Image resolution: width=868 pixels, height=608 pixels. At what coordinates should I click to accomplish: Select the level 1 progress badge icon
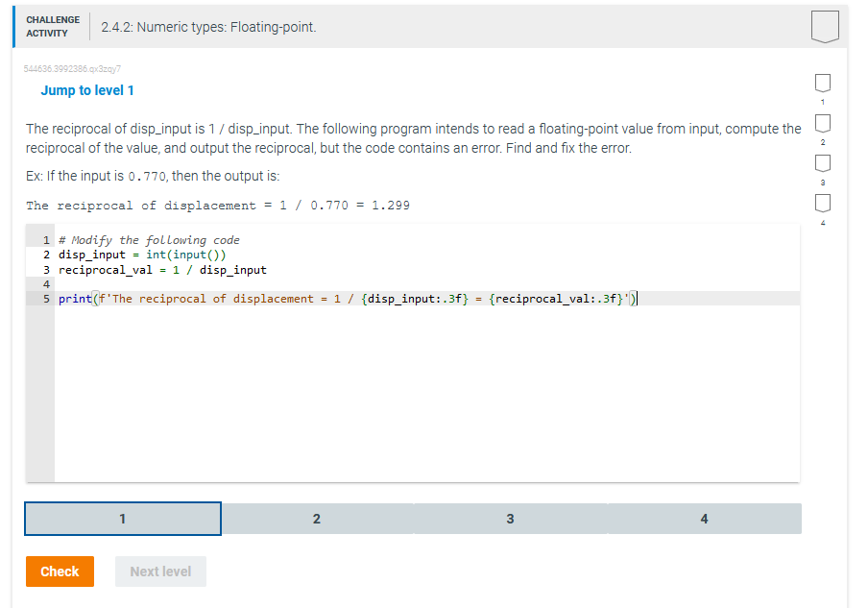[821, 81]
